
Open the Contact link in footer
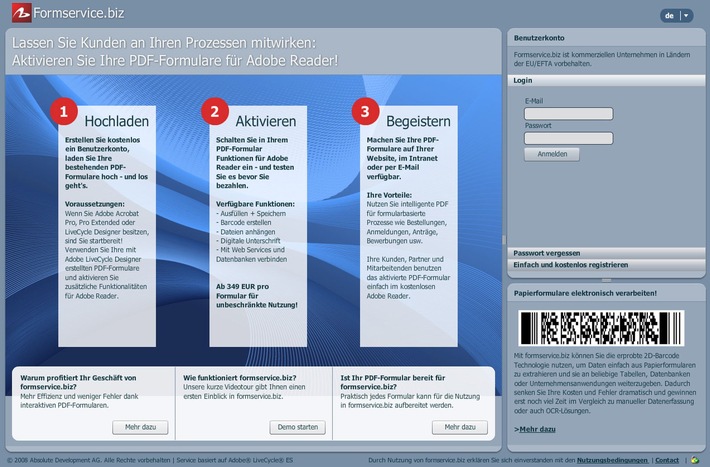[667, 460]
